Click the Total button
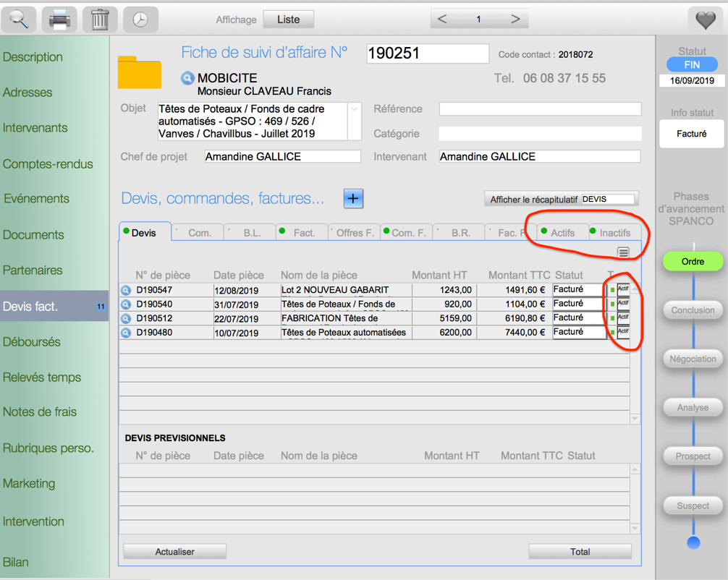Screen dimensions: 728x580 580,552
